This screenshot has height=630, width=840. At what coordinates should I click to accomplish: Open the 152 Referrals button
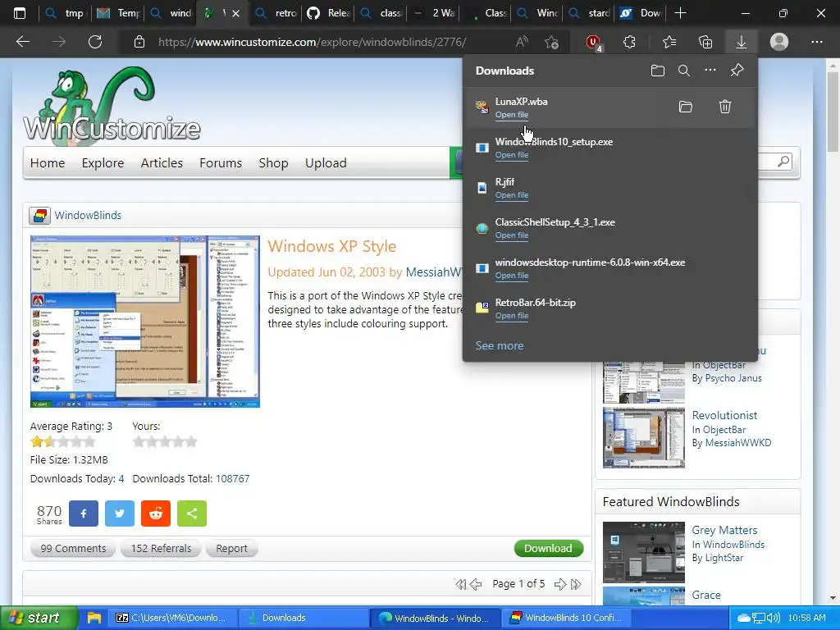[161, 549]
